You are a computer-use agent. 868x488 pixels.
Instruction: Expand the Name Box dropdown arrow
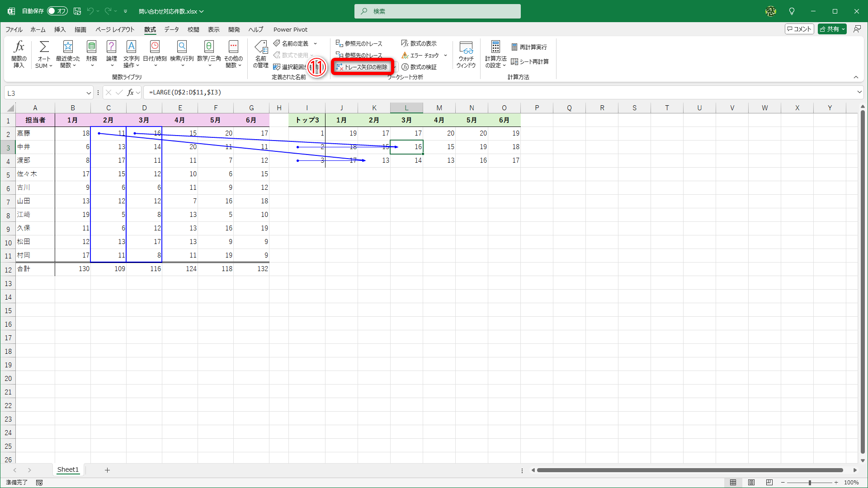pos(89,93)
